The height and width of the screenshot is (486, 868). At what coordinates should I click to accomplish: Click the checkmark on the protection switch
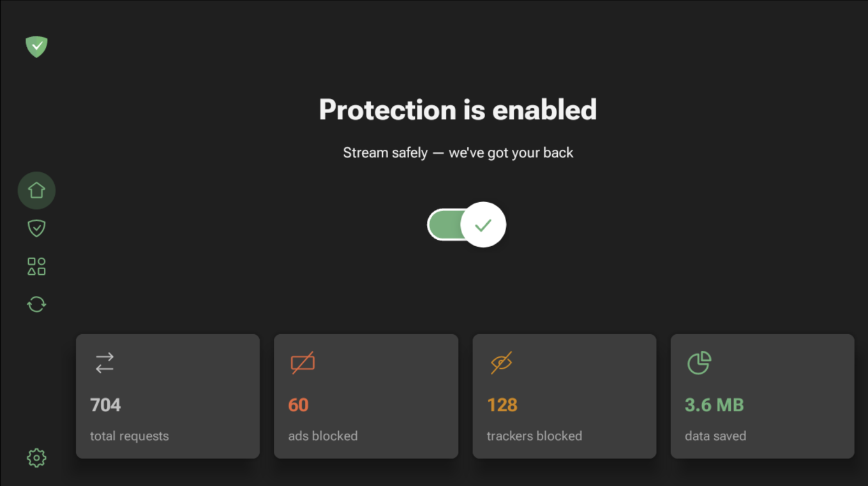tap(483, 225)
